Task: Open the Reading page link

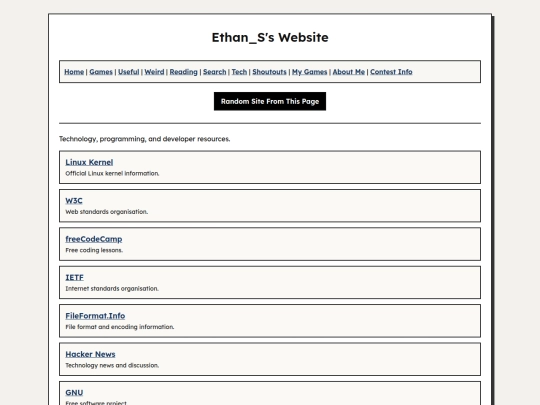Action: click(184, 72)
